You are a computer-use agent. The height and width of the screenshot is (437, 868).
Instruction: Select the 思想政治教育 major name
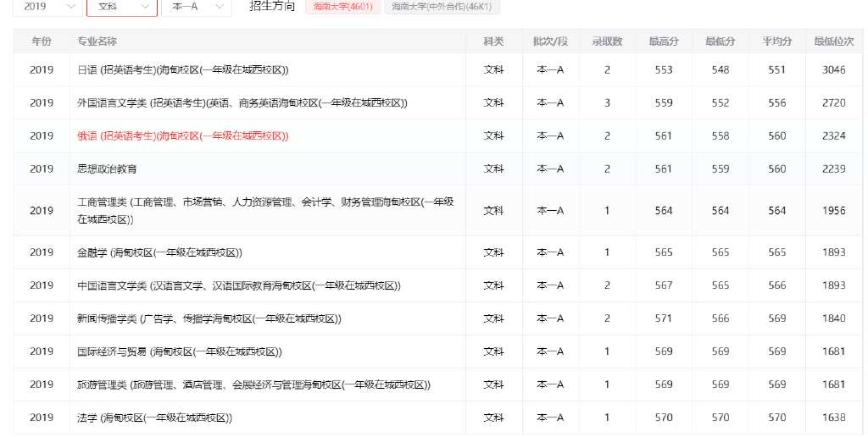(107, 169)
